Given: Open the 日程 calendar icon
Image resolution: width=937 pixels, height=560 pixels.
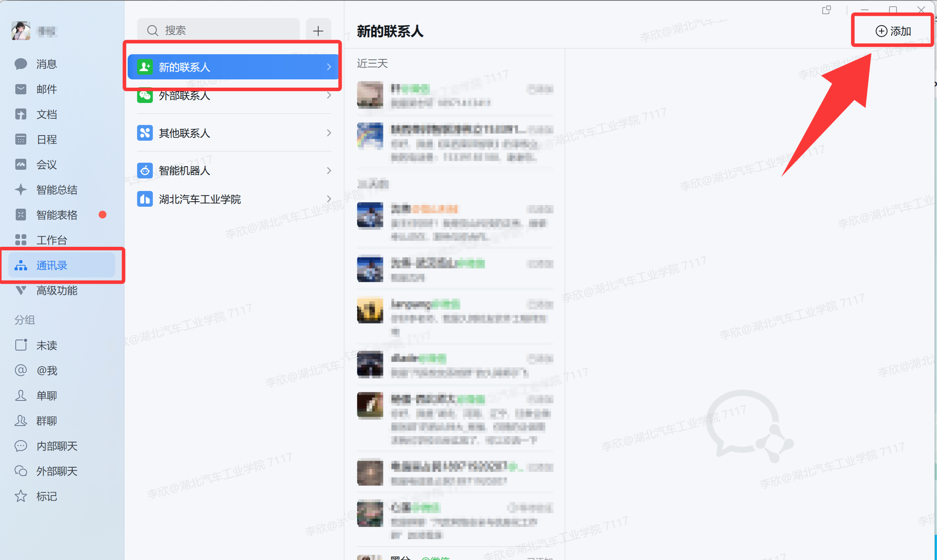Looking at the screenshot, I should pos(21,140).
